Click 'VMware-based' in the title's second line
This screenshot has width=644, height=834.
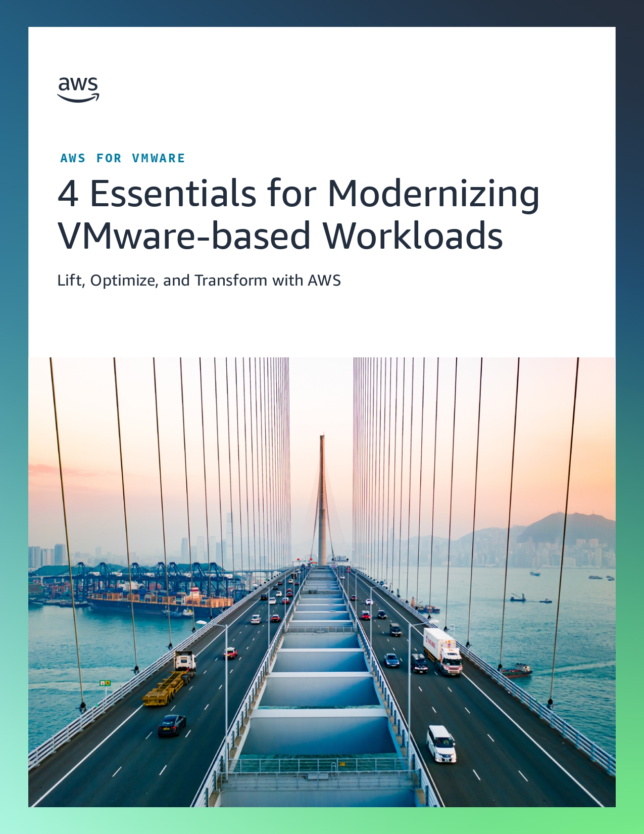184,236
